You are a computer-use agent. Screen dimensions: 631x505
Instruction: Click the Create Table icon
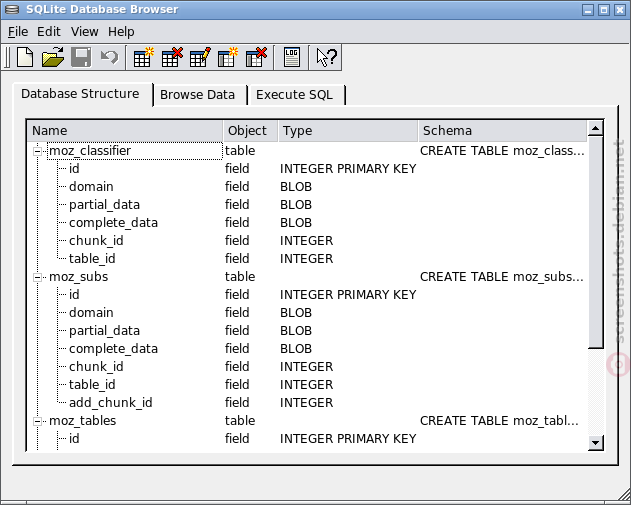click(143, 57)
